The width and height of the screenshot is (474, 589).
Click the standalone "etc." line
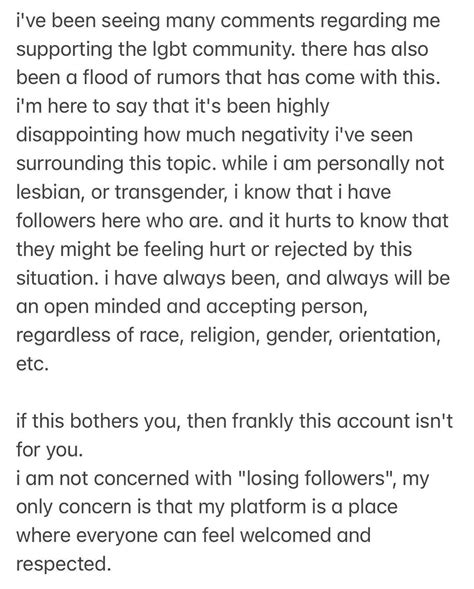click(x=32, y=364)
